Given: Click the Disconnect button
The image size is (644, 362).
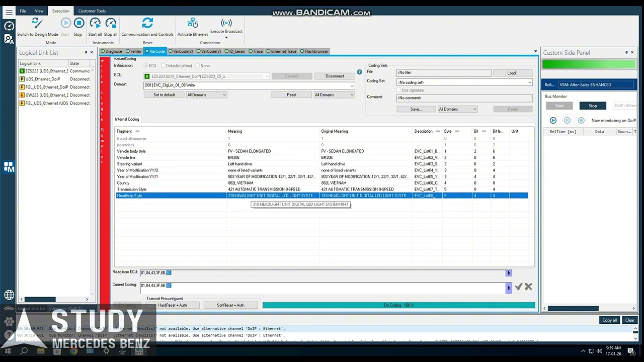Looking at the screenshot, I should pos(335,76).
